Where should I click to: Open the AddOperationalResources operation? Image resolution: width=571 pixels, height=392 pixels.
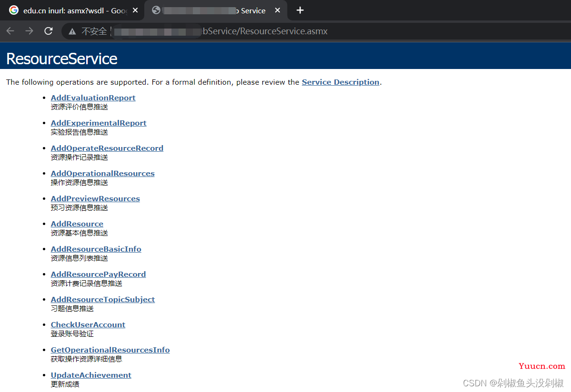pos(103,174)
